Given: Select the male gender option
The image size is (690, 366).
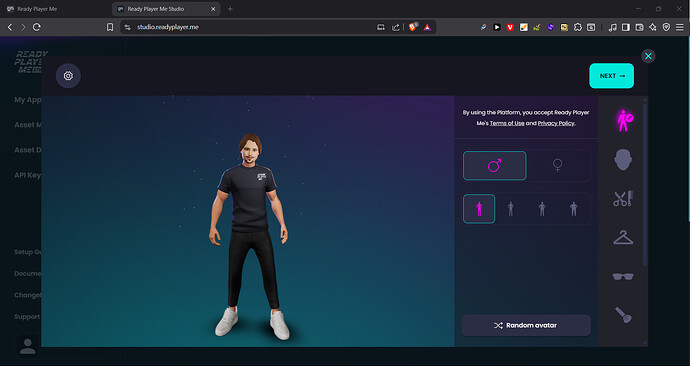Looking at the screenshot, I should coord(495,165).
